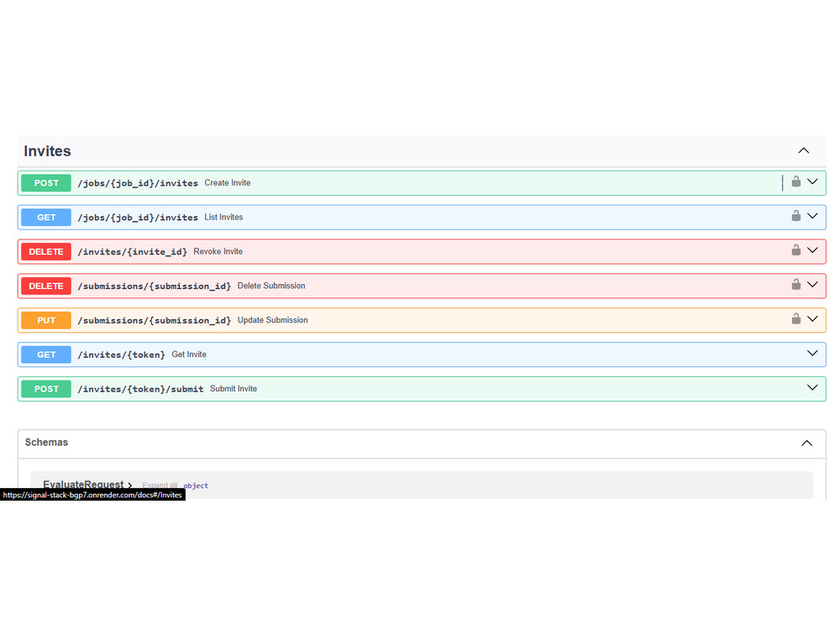Click the lock icon on Revoke Invite row
The image size is (840, 630).
point(796,250)
